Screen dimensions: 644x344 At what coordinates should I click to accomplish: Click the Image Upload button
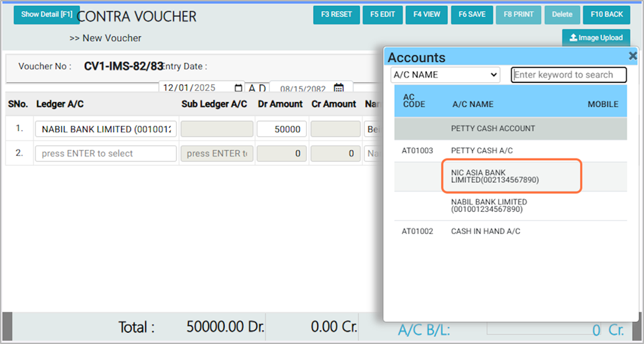pos(596,37)
